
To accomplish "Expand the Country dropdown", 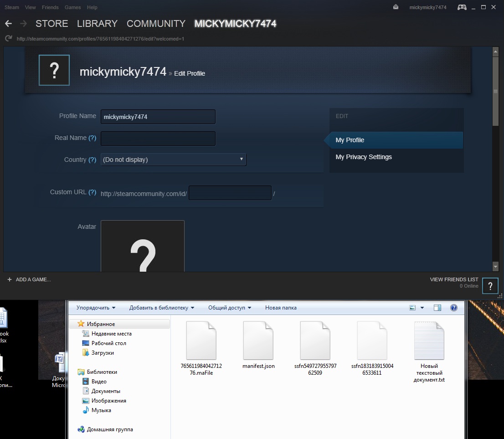I will click(x=173, y=160).
